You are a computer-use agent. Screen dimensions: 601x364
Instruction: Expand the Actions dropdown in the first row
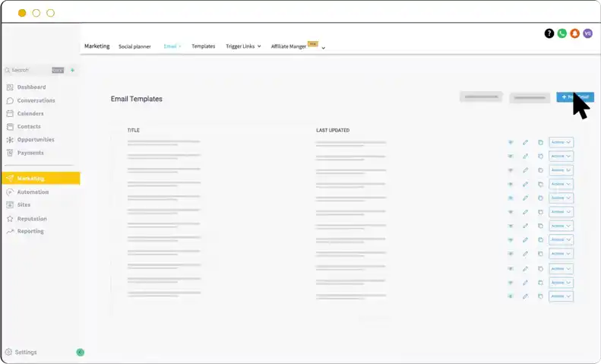561,142
